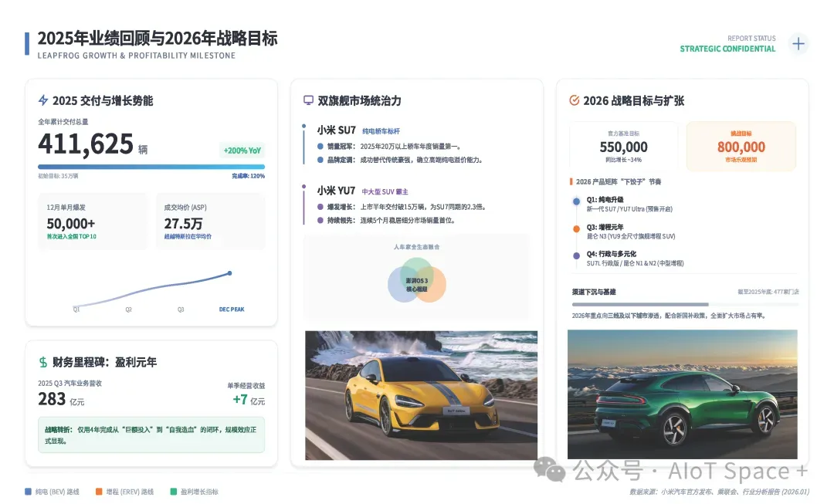Click the Q2 axis label on the chart
Image resolution: width=834 pixels, height=504 pixels.
coord(128,310)
